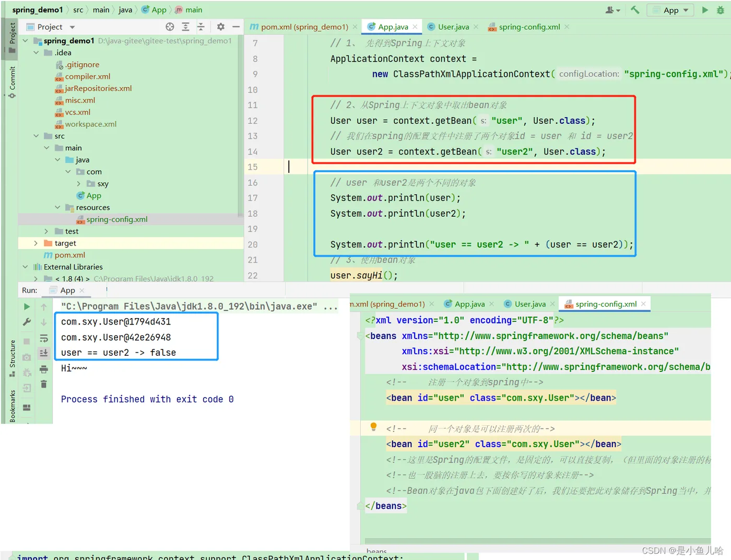Close the App tab in Run panel

[x=82, y=290]
